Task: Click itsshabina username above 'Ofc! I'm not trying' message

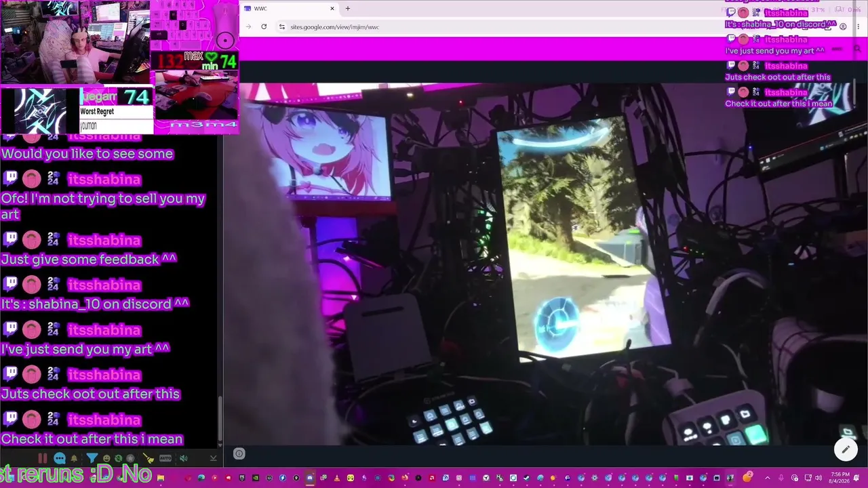Action: pyautogui.click(x=104, y=180)
